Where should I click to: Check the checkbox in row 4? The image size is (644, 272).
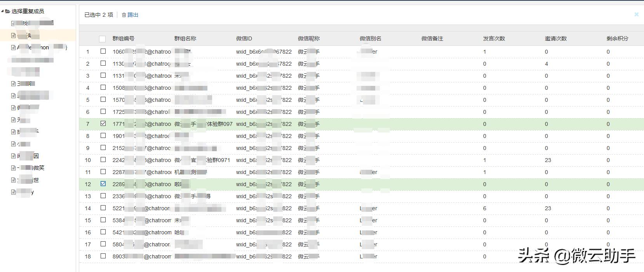pos(103,87)
